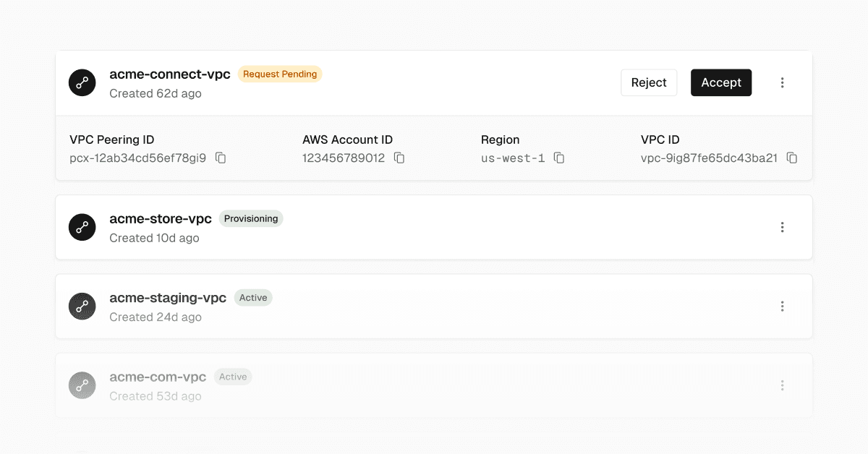Viewport: 868px width, 454px height.
Task: Click the acme-staging-vpc peering connection icon
Action: pyautogui.click(x=82, y=307)
